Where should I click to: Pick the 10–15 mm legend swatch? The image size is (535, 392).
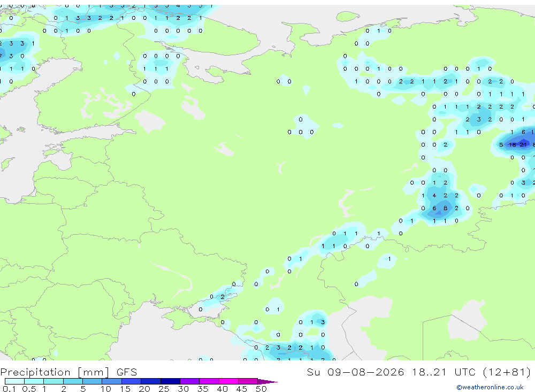point(112,381)
